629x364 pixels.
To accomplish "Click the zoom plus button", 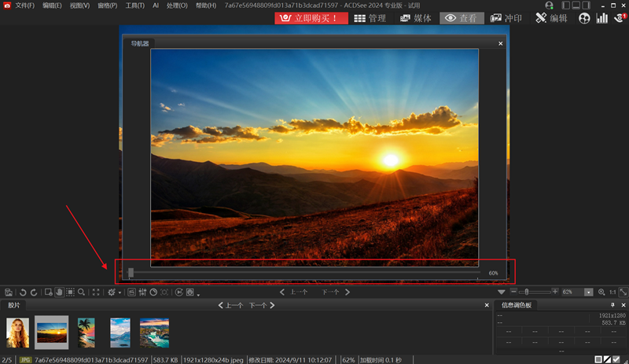I will pos(555,292).
